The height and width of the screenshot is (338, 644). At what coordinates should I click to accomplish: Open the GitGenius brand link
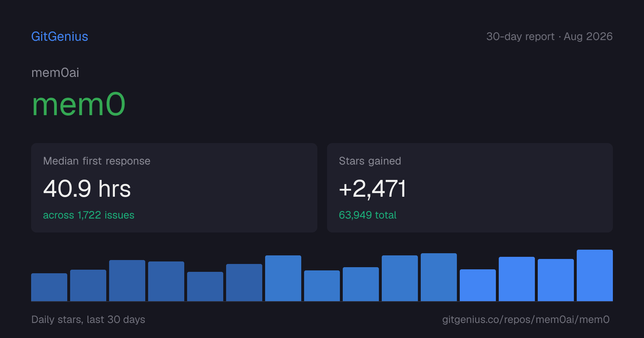[x=60, y=36]
